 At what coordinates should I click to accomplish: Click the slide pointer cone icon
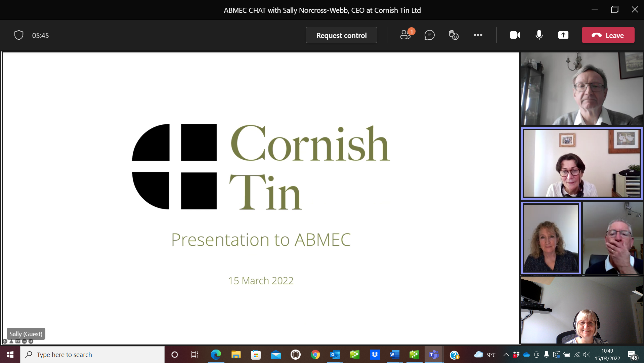[x=11, y=341]
